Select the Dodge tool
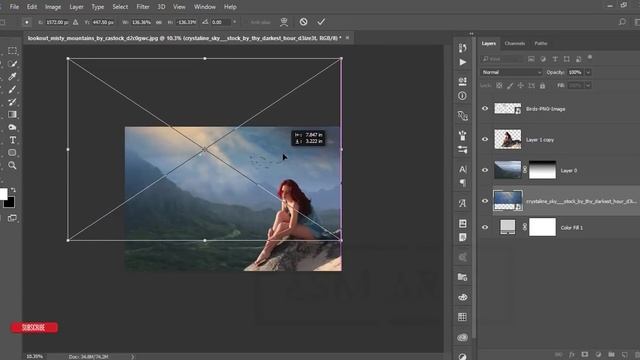 [12, 127]
